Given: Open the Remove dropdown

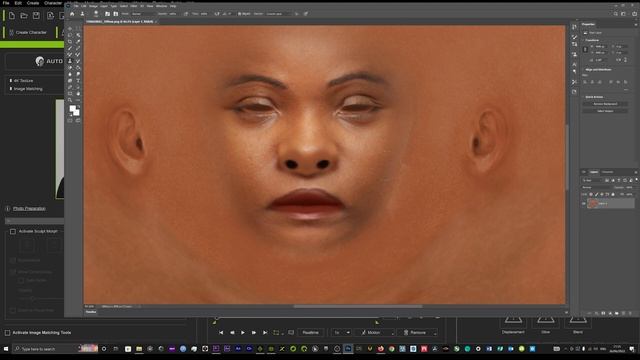Looking at the screenshot, I should pyautogui.click(x=417, y=333).
